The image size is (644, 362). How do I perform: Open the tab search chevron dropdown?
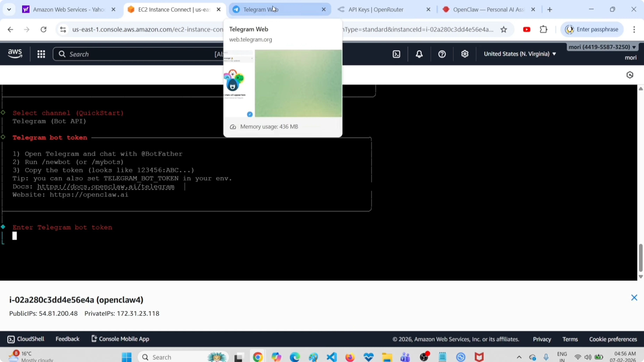(9, 9)
